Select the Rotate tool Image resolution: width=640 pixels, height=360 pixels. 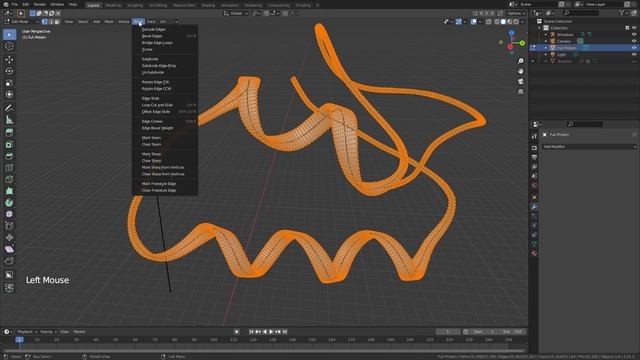[9, 71]
